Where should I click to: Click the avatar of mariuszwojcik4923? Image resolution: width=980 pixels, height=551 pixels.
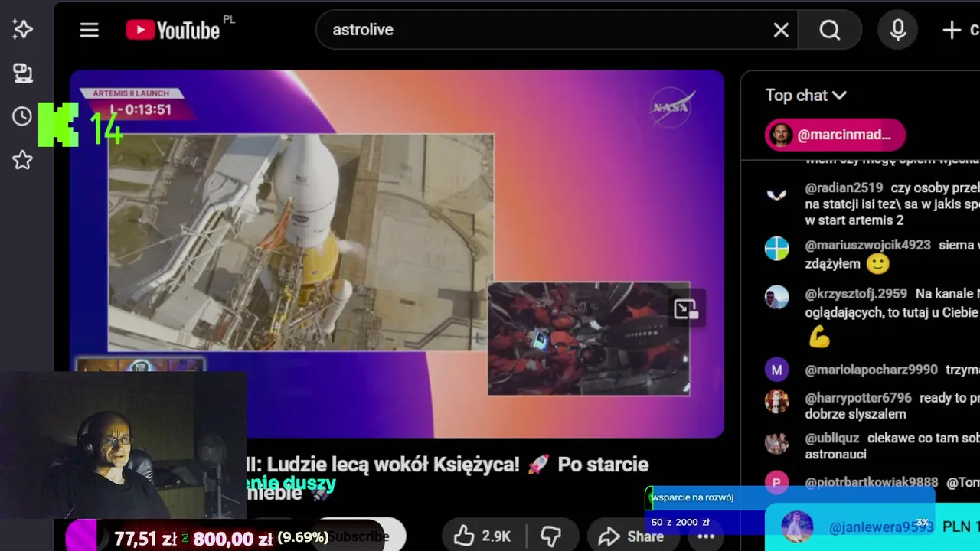(x=776, y=248)
